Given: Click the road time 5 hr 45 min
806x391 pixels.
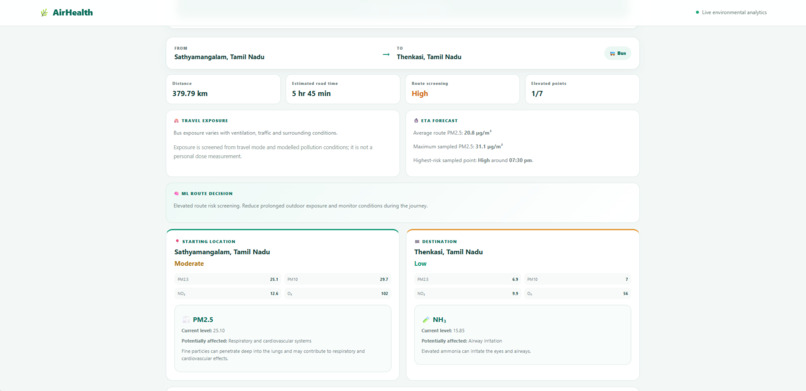Looking at the screenshot, I should 312,94.
